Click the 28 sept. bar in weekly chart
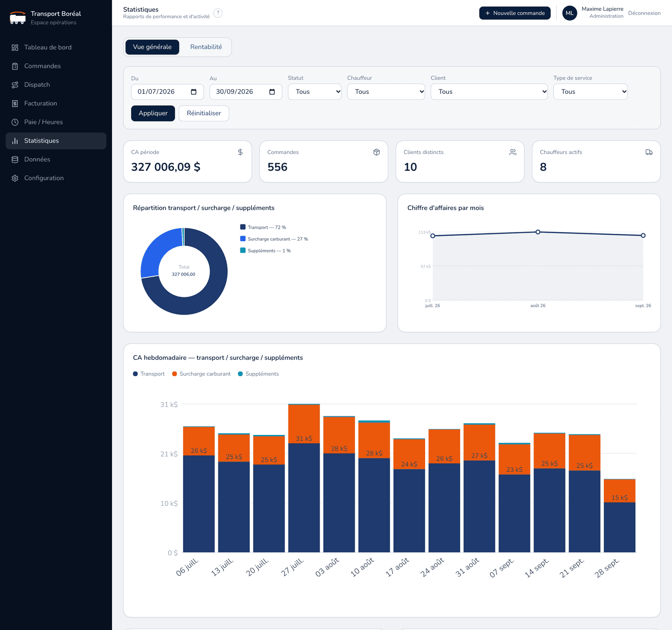Image resolution: width=672 pixels, height=630 pixels. pos(620,516)
